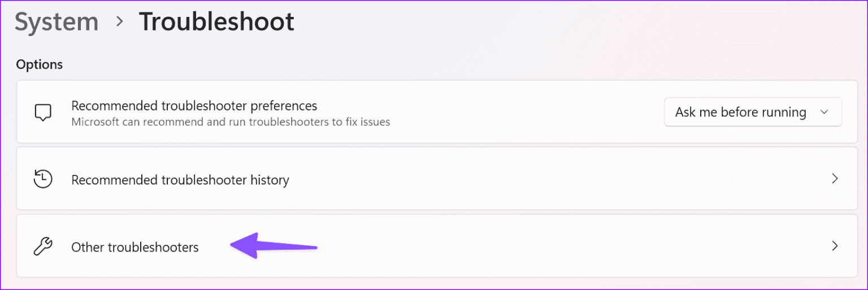
Task: Click the down arrow in the preferences combo box
Action: coord(824,112)
